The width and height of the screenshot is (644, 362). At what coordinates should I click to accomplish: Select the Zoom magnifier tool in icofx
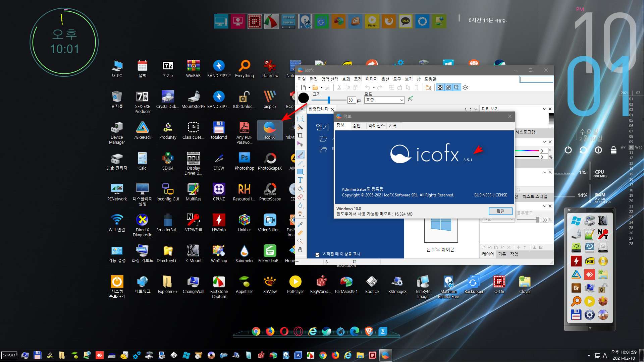[x=300, y=241]
